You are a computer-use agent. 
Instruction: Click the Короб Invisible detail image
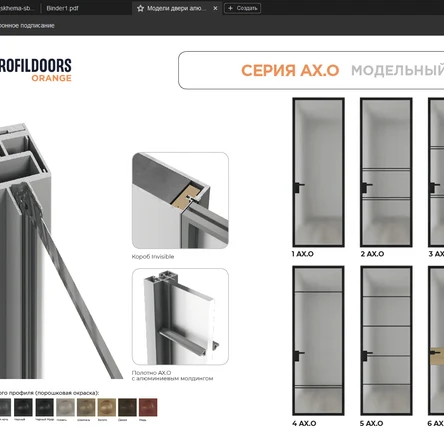[180, 200]
